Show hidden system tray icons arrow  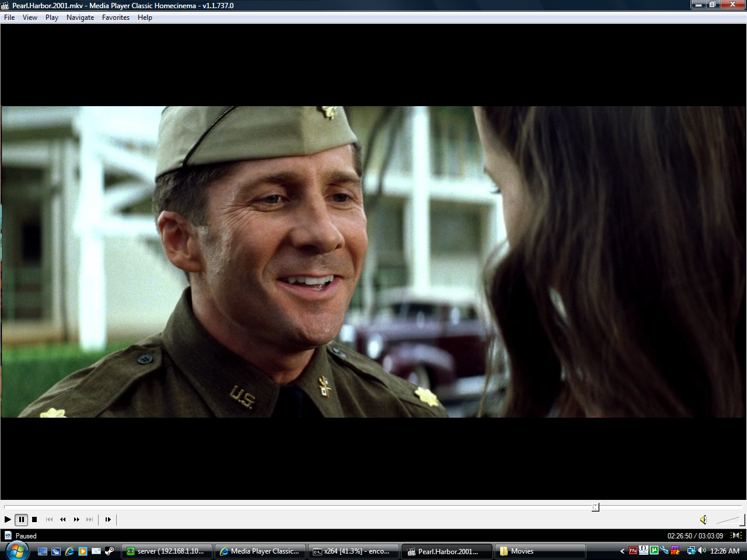[622, 551]
